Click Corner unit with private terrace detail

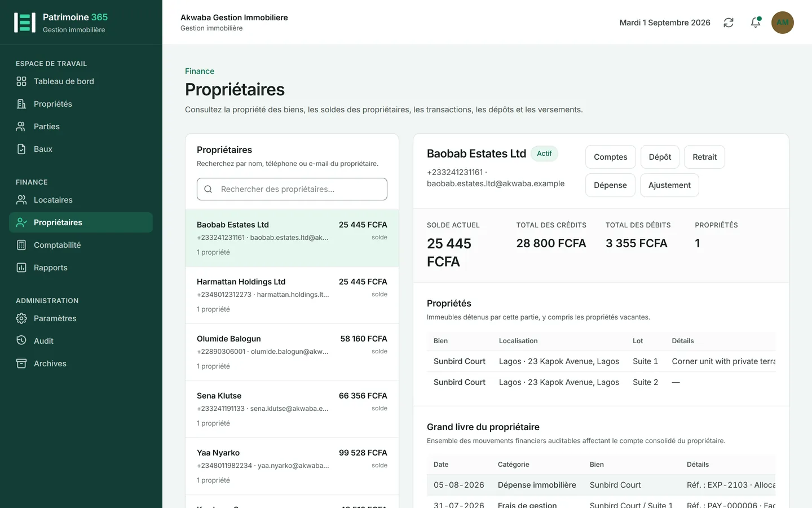point(723,361)
